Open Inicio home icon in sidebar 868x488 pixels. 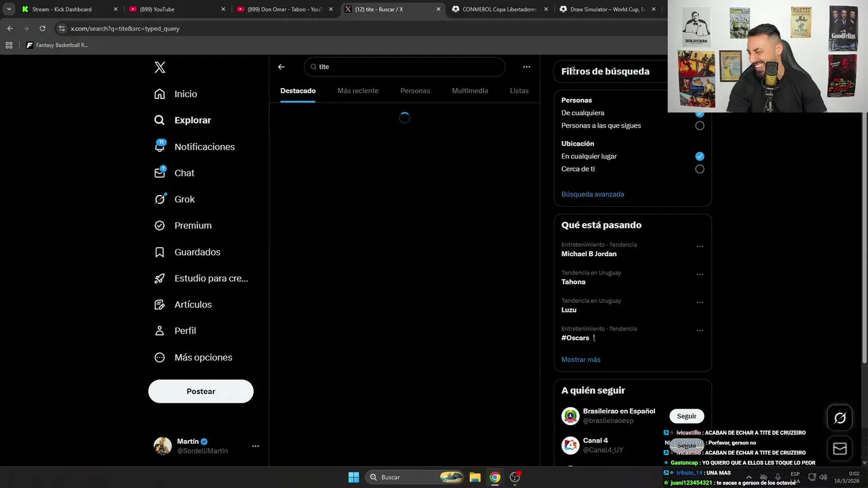click(159, 94)
